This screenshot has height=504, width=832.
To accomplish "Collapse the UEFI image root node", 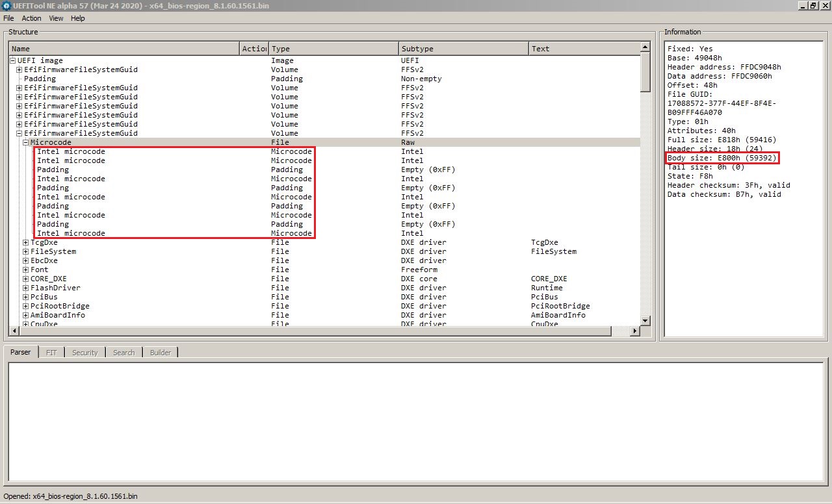I will click(x=13, y=60).
